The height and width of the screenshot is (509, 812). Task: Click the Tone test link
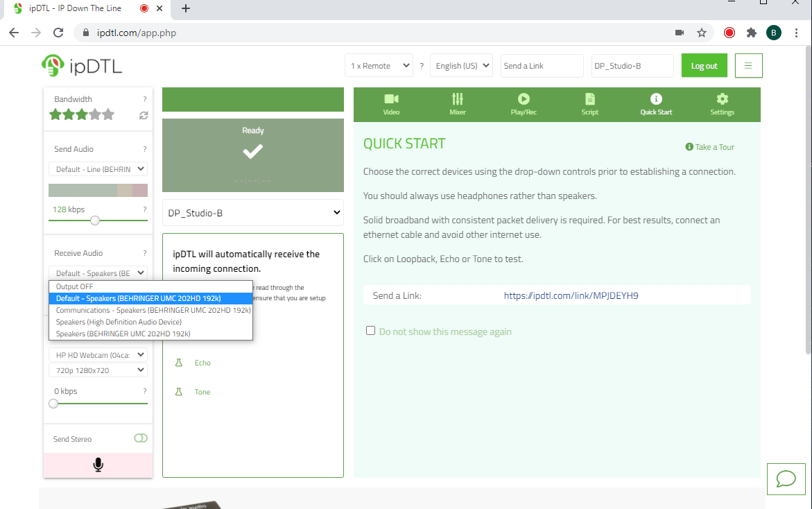coord(202,392)
